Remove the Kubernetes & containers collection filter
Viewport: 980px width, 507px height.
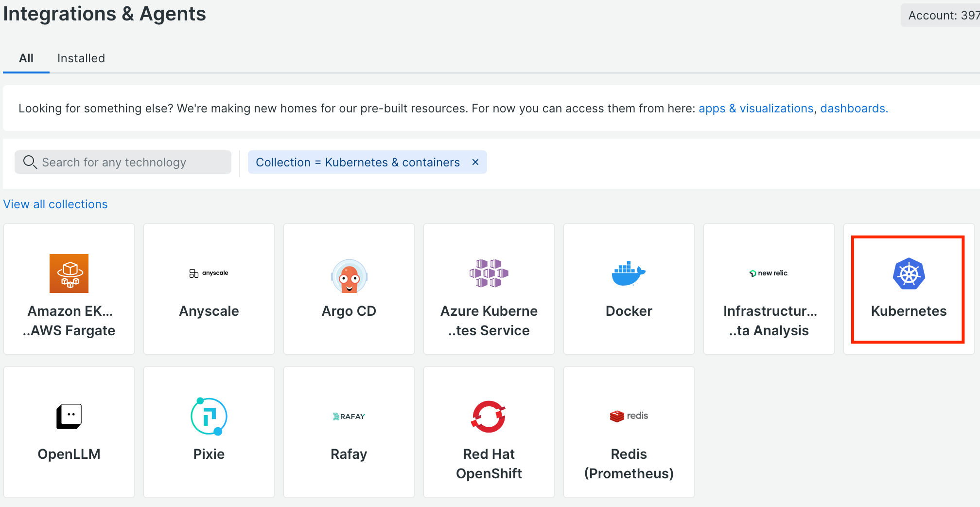(x=475, y=162)
